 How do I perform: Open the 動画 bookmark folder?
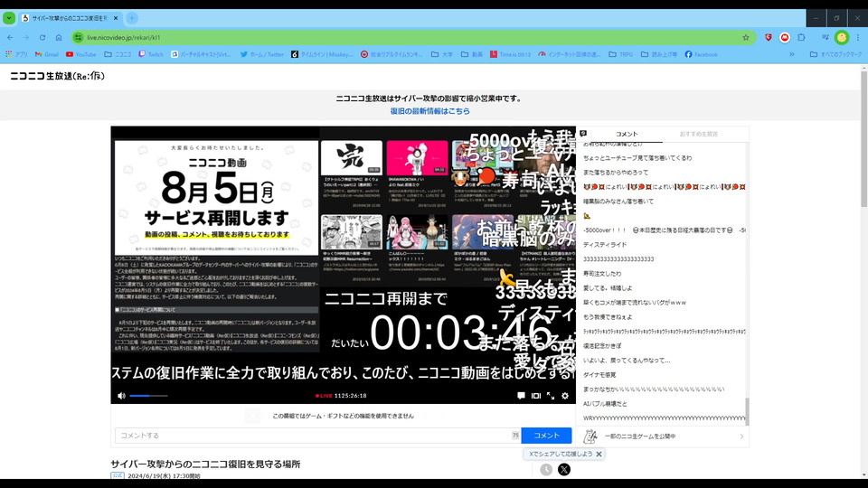pos(472,54)
